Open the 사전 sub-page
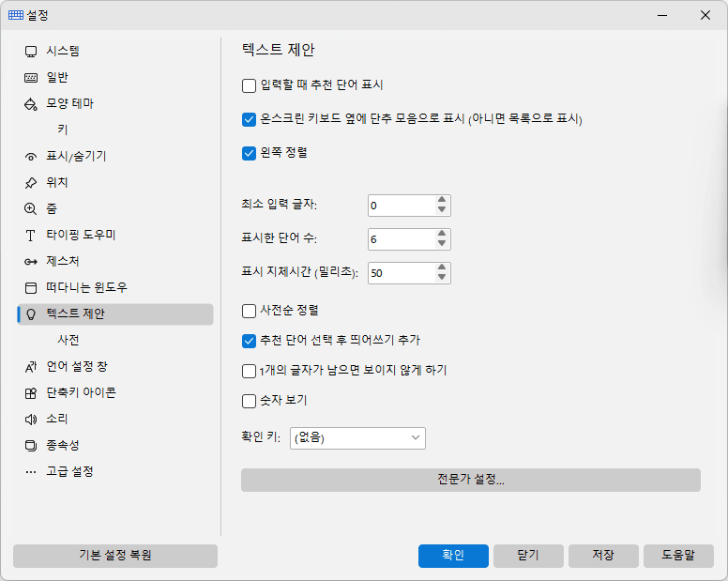 [115, 341]
